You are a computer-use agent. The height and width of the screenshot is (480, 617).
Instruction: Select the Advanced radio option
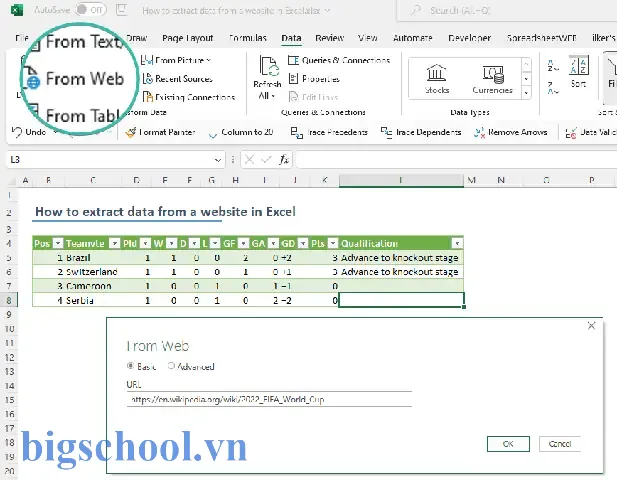pos(171,366)
